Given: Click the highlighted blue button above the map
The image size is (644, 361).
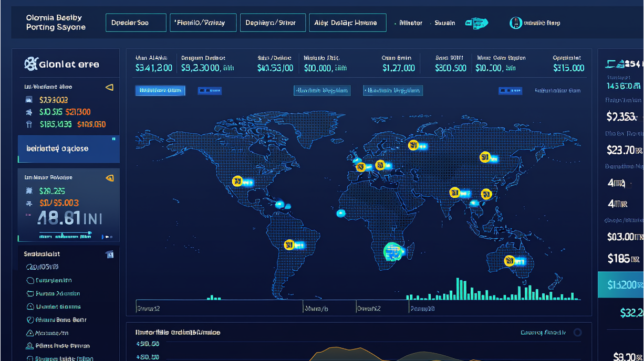Looking at the screenshot, I should pos(160,91).
